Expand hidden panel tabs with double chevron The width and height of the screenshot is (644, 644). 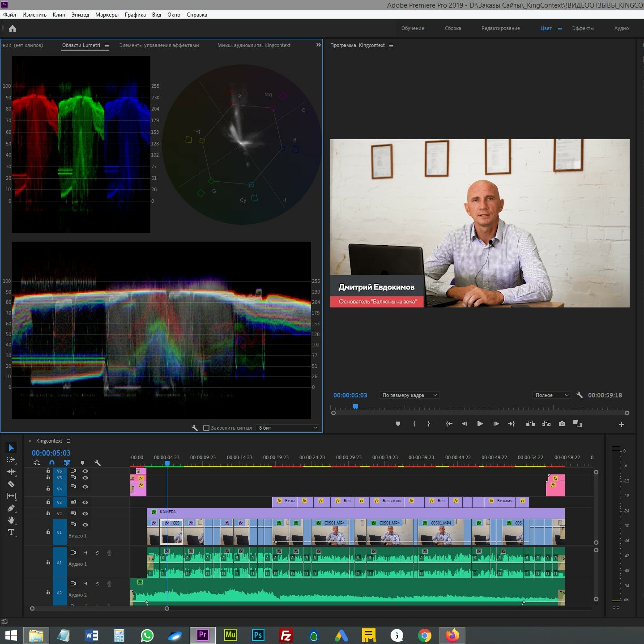pyautogui.click(x=318, y=45)
